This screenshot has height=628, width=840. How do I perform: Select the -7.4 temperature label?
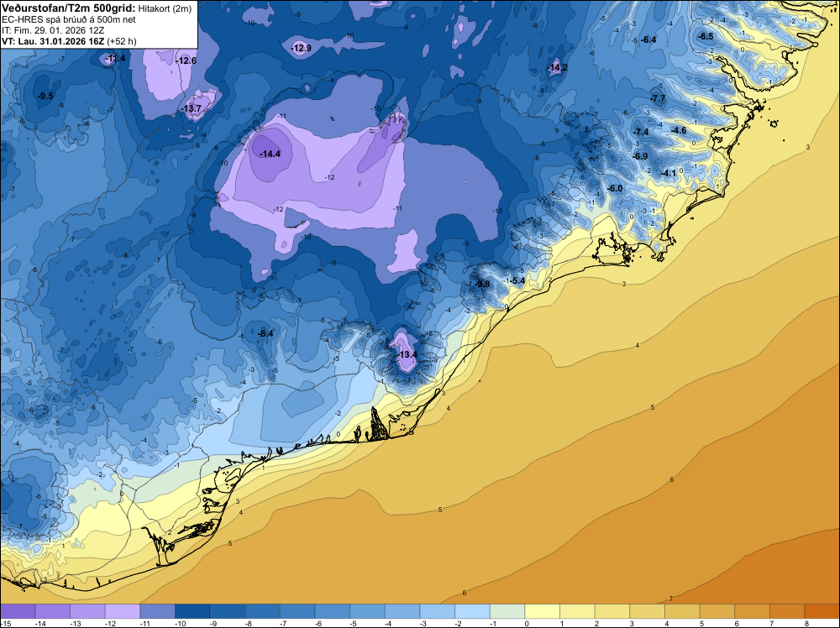click(x=641, y=132)
